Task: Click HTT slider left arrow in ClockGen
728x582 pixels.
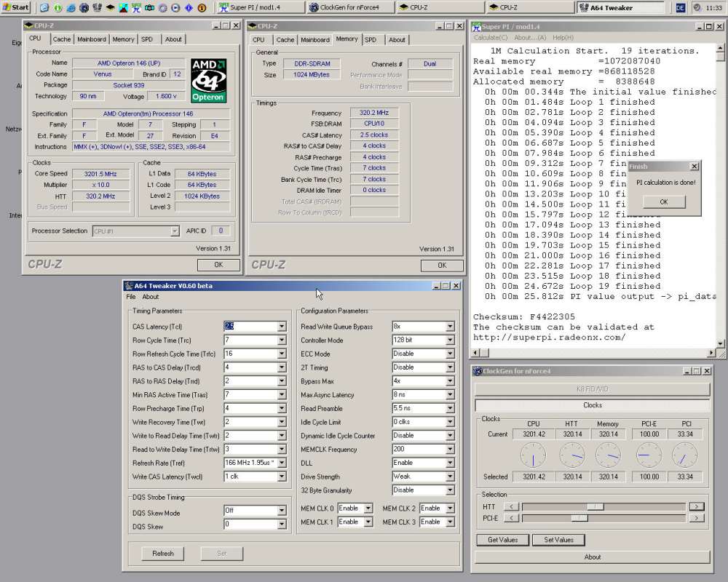Action: click(x=512, y=506)
